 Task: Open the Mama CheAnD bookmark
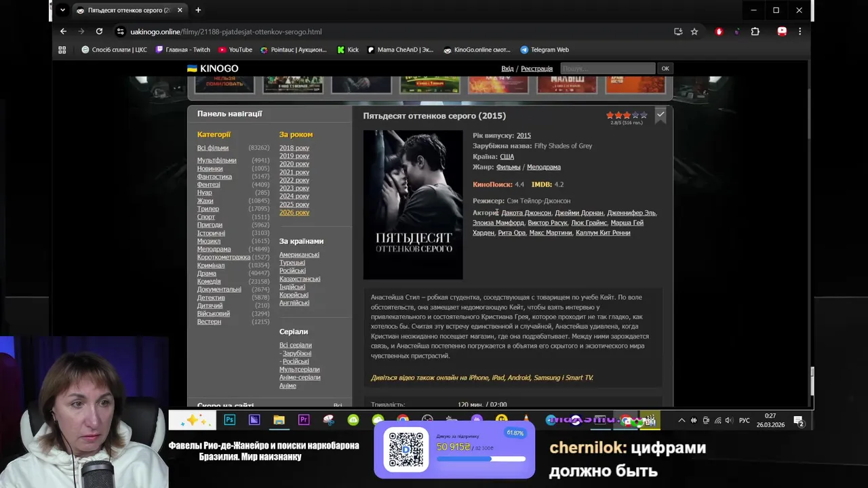[x=400, y=49]
